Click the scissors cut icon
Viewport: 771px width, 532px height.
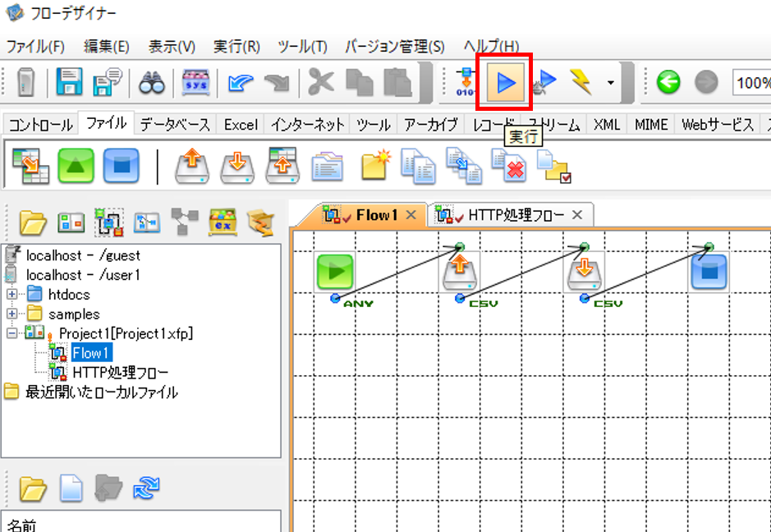pyautogui.click(x=320, y=82)
